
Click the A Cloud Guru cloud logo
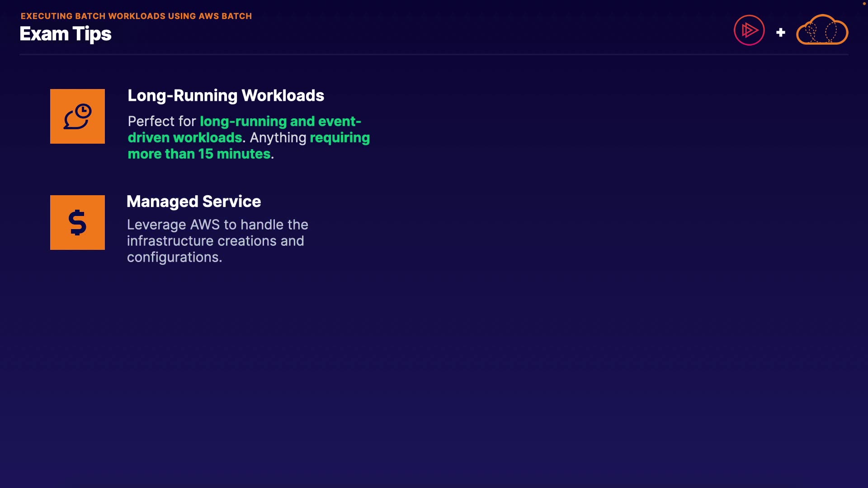click(822, 30)
